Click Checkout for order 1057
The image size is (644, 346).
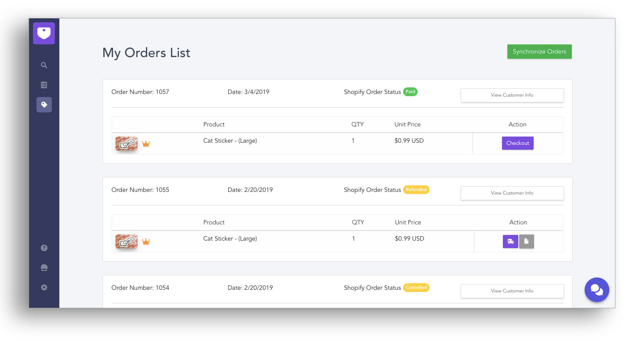pos(517,143)
